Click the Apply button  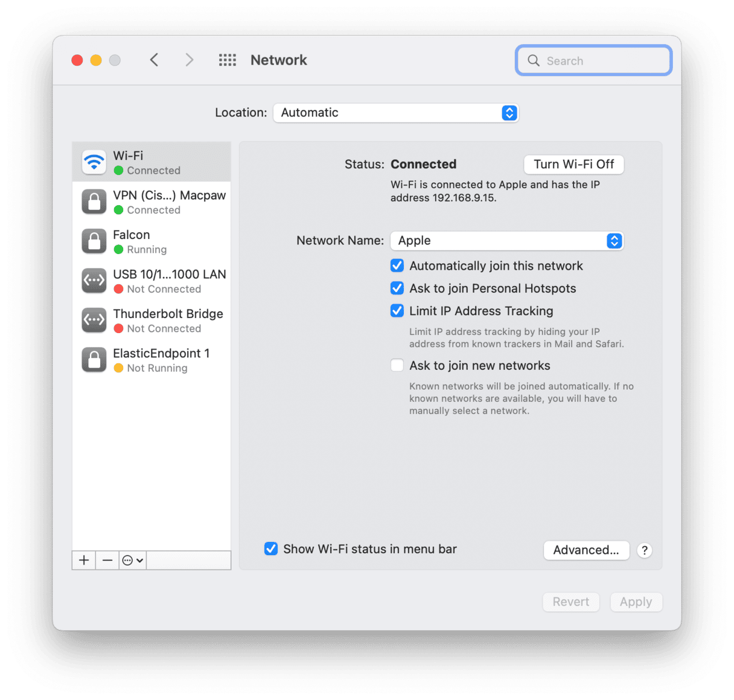click(x=636, y=602)
